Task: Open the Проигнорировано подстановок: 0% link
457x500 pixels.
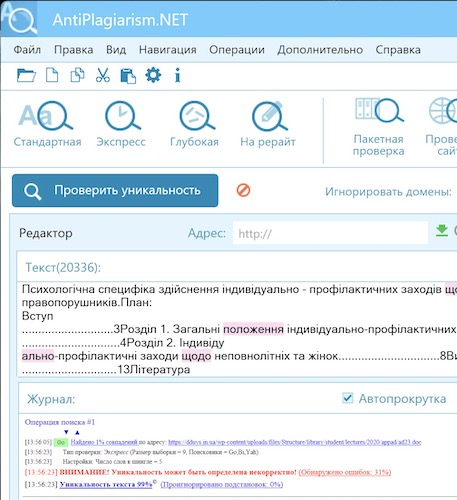Action: point(222,484)
